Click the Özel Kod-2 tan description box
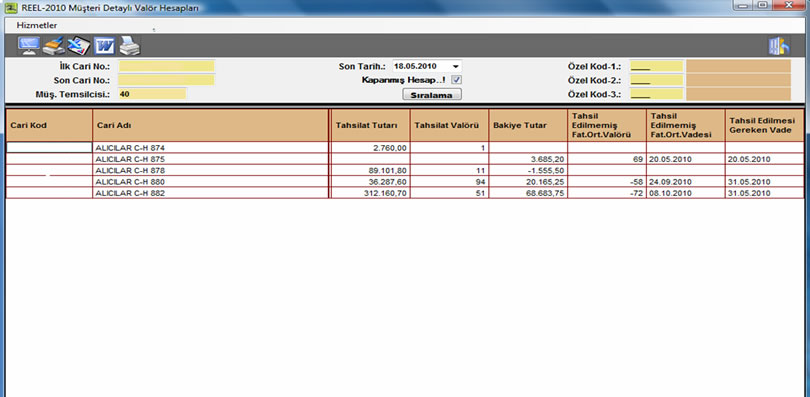This screenshot has width=810, height=397. click(738, 80)
